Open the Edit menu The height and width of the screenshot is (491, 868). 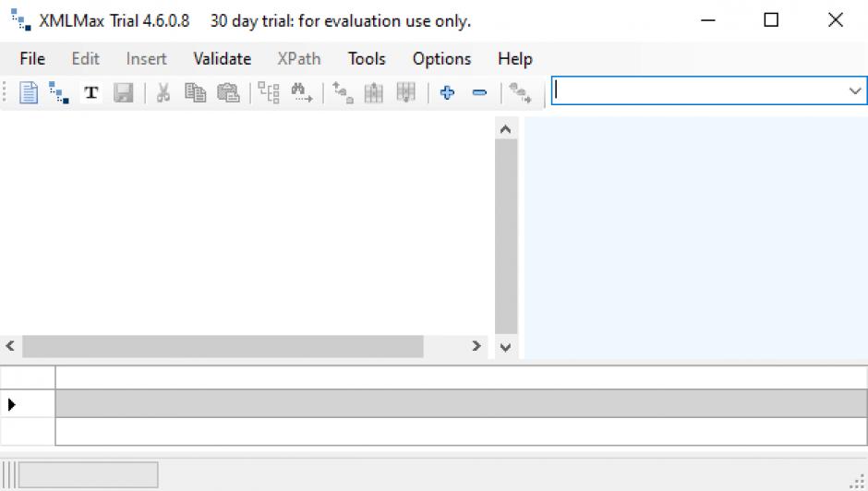click(x=85, y=59)
